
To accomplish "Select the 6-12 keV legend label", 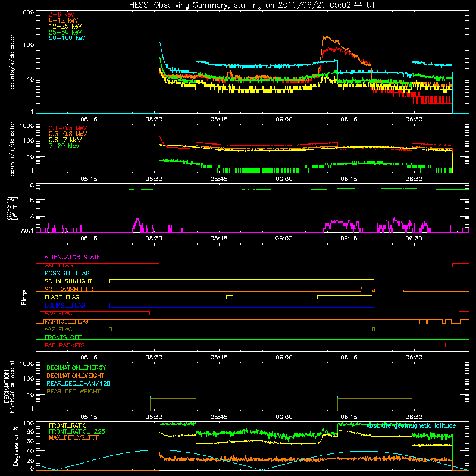I will click(64, 20).
